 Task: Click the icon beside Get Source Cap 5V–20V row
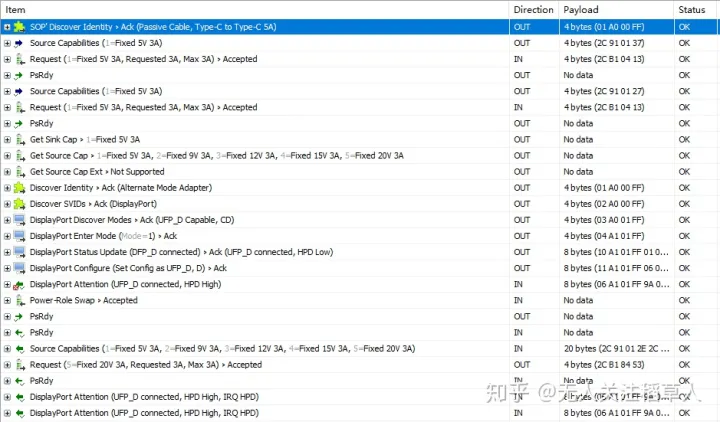[20, 156]
